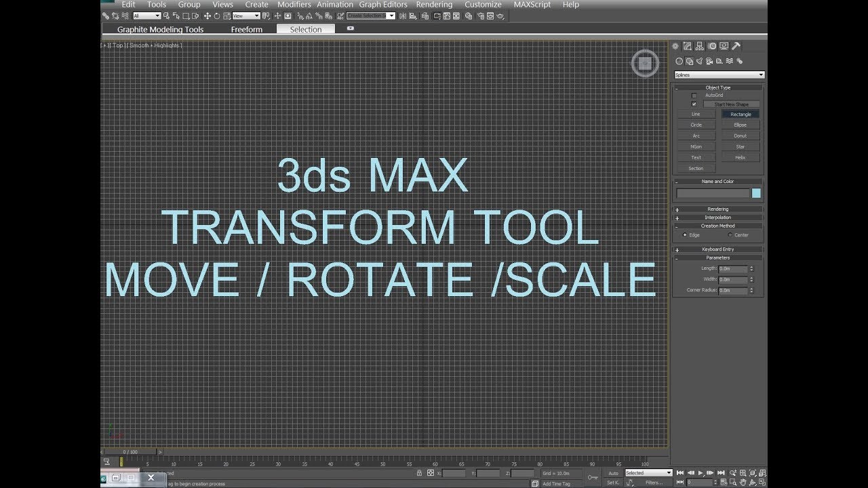Select the Space Warps category icon
Screen dimensions: 868x488
tap(730, 61)
